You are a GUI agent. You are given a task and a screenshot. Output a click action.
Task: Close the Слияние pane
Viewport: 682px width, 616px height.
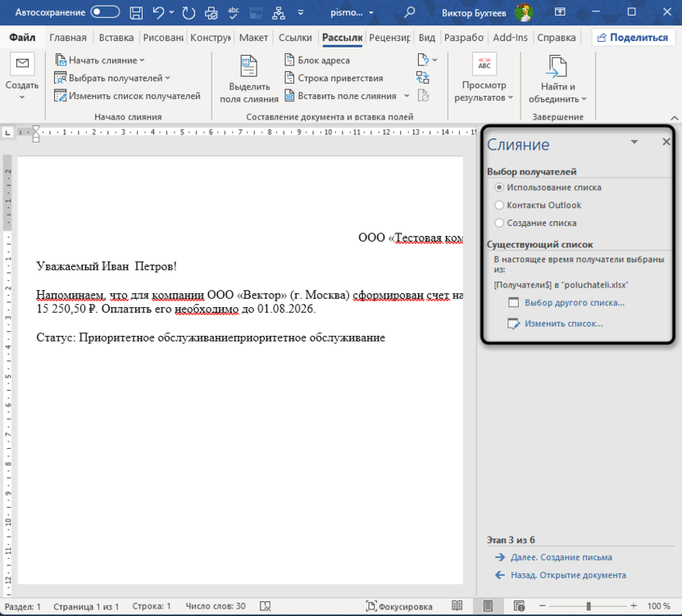666,142
